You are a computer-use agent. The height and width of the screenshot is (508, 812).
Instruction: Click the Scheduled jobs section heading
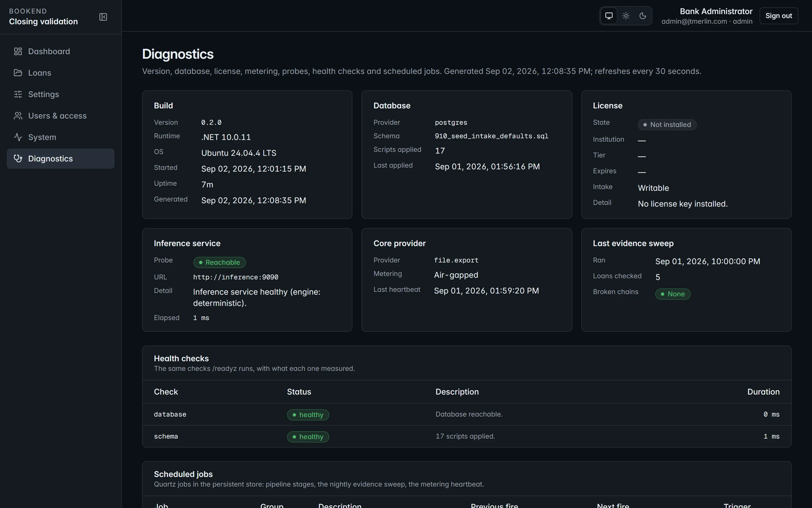click(183, 474)
